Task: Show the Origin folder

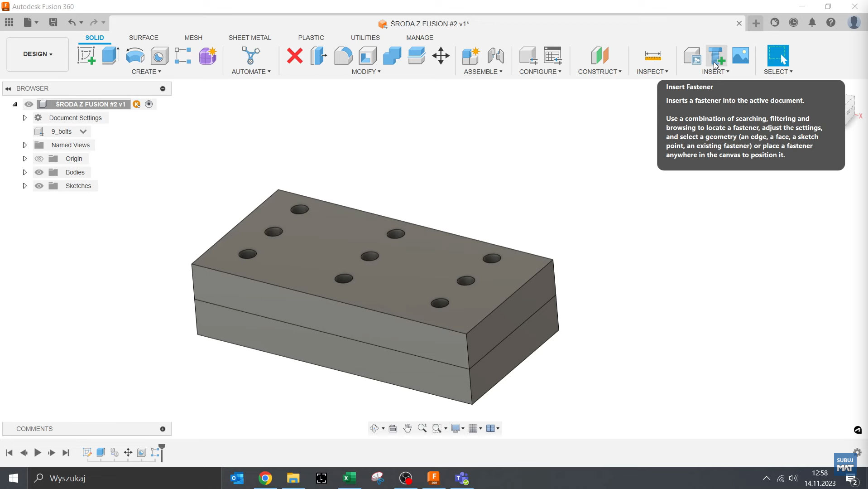Action: (x=39, y=158)
